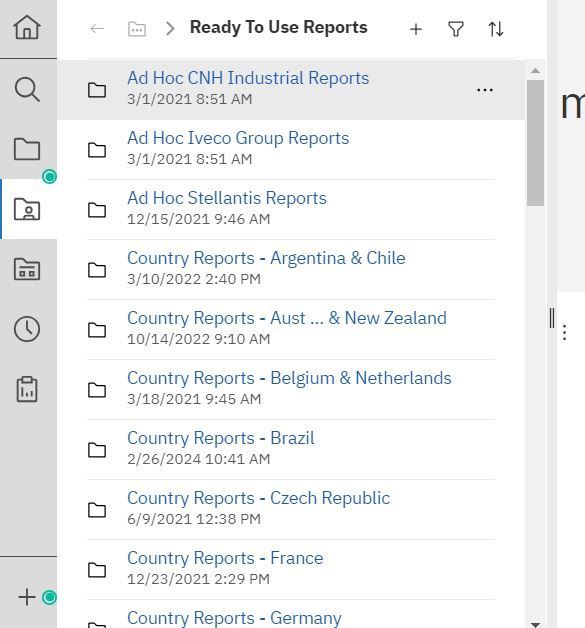Screen dimensions: 585x628
Task: Open Country Reports - Belgium & Netherlands
Action: (x=289, y=378)
